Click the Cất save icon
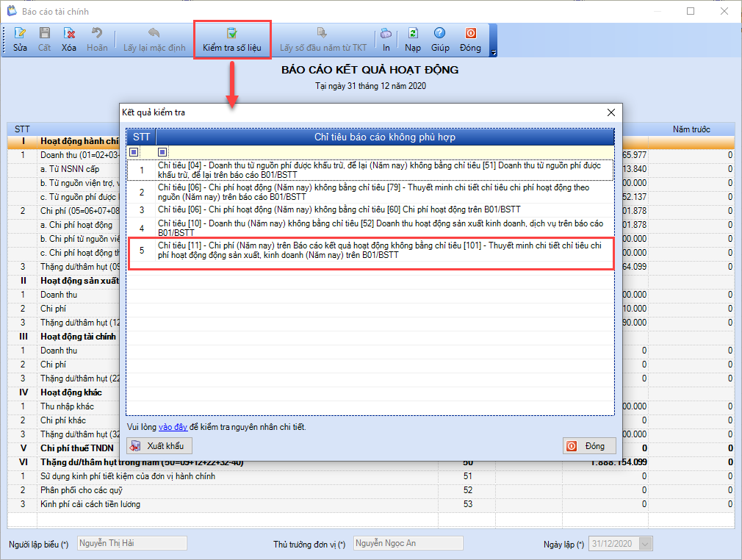This screenshot has width=742, height=560. [x=45, y=33]
